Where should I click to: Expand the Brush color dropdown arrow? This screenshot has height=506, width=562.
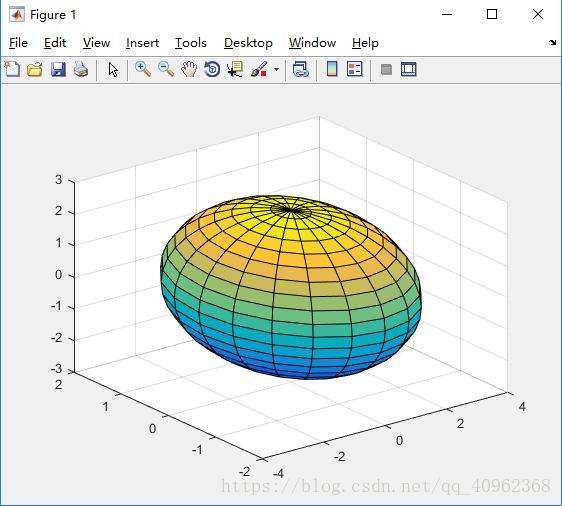pos(276,69)
